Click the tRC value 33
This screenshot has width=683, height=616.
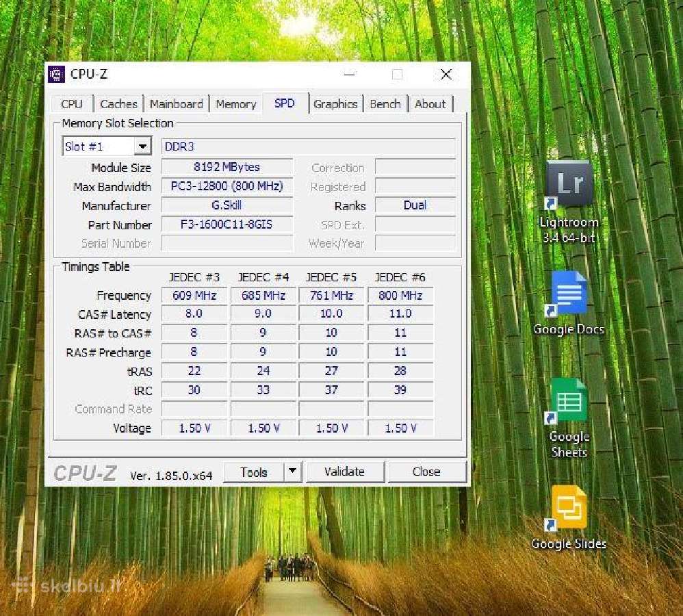pyautogui.click(x=263, y=390)
